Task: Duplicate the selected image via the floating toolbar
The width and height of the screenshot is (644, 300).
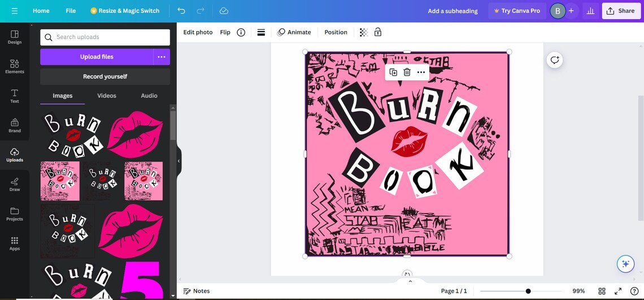Action: (x=393, y=72)
